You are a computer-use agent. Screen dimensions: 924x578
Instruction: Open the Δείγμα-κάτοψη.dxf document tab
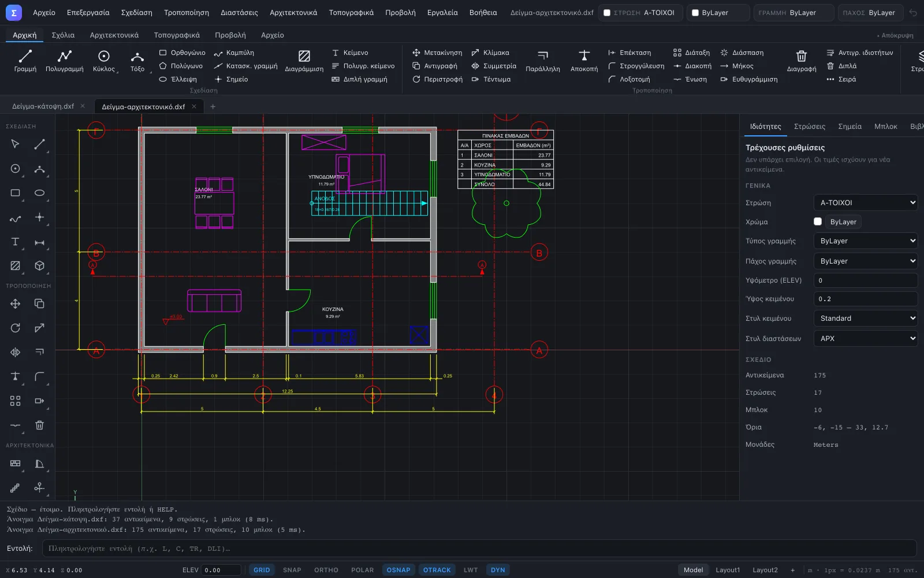tap(43, 106)
